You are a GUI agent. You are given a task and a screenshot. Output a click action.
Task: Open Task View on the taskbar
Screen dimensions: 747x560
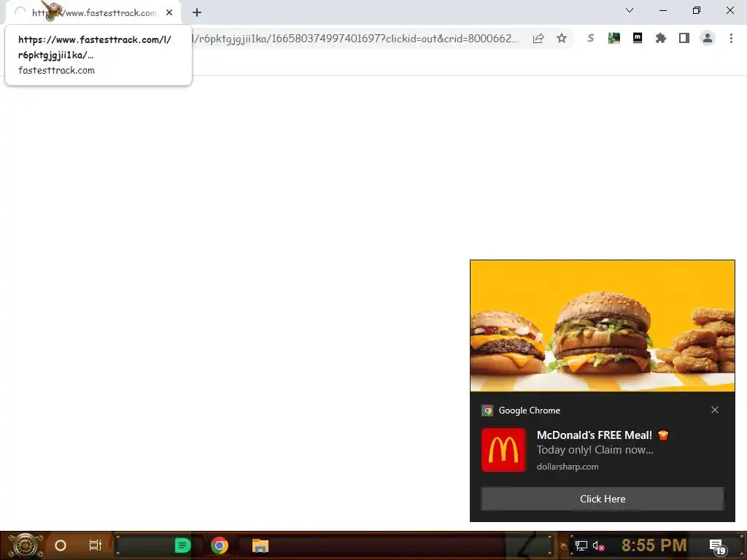[96, 545]
